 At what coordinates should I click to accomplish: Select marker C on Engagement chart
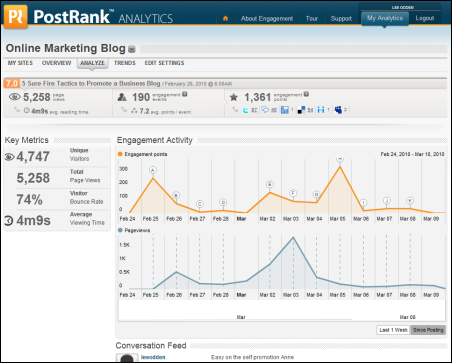(x=200, y=204)
